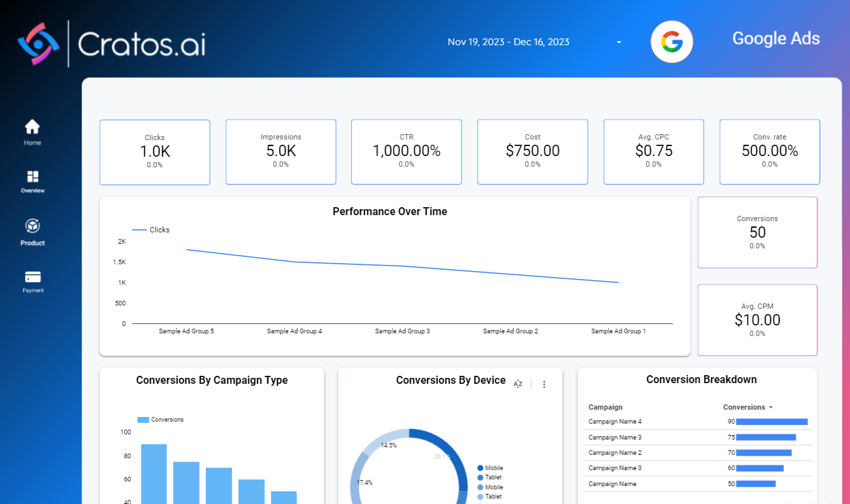
Task: Click the tallest bar in campaign type chart
Action: (x=154, y=473)
